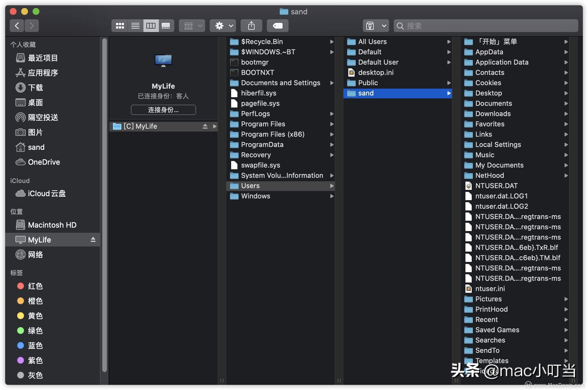The height and width of the screenshot is (390, 588).
Task: Click the 连接身份... button
Action: click(163, 110)
